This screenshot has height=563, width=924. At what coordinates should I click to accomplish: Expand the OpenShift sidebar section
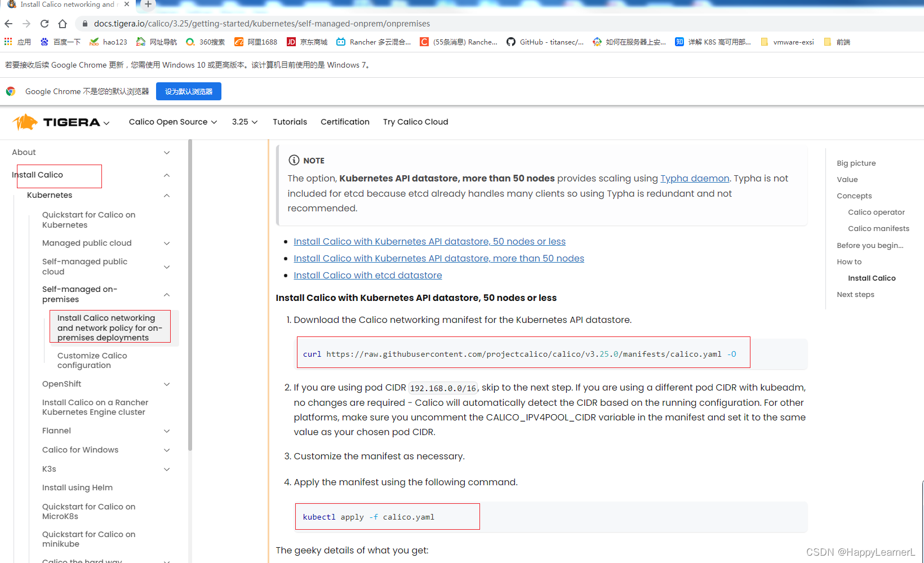click(x=167, y=384)
